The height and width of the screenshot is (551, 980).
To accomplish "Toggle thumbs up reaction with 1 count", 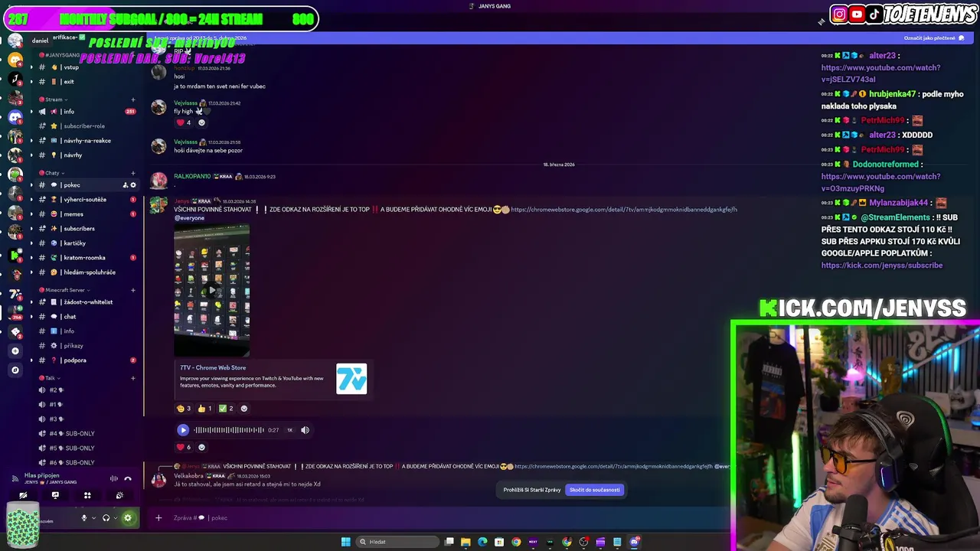I will point(205,409).
